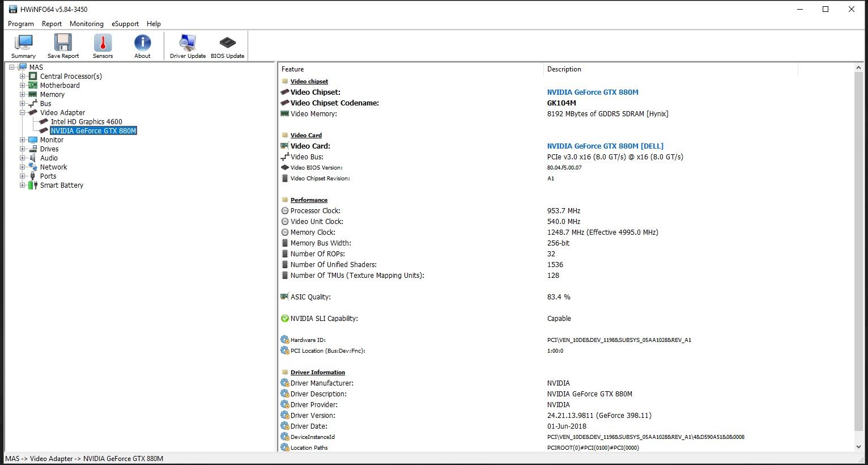Select Intel HD Graphics 4600 adapter

click(x=86, y=121)
